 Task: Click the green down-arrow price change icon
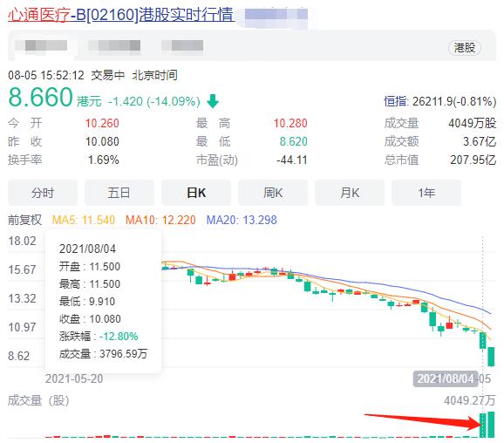[213, 101]
